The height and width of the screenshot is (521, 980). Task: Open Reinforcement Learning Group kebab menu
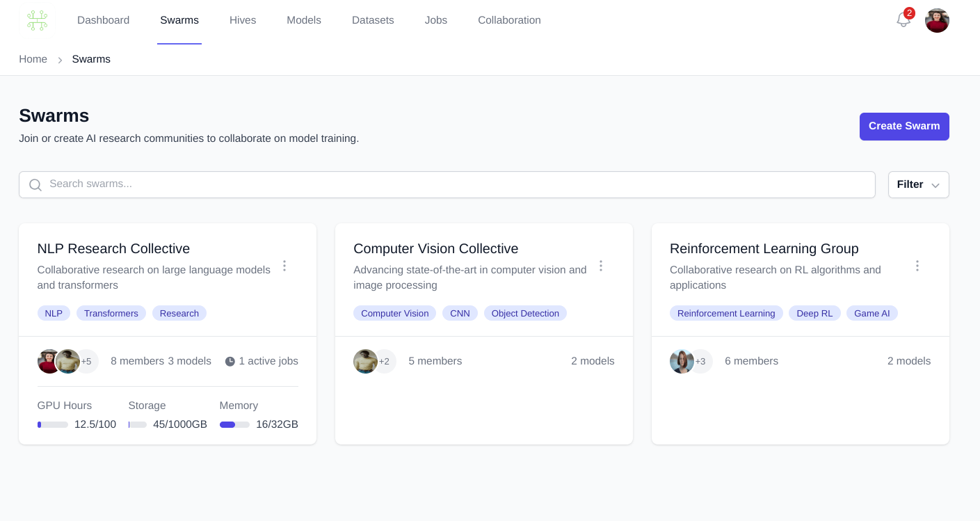pos(917,266)
